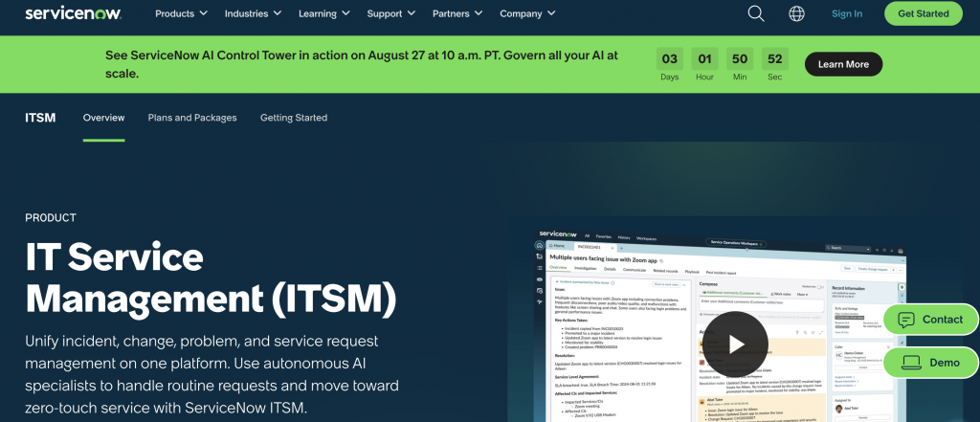Click the countdown "52" Sec box
The image size is (980, 422).
click(775, 59)
